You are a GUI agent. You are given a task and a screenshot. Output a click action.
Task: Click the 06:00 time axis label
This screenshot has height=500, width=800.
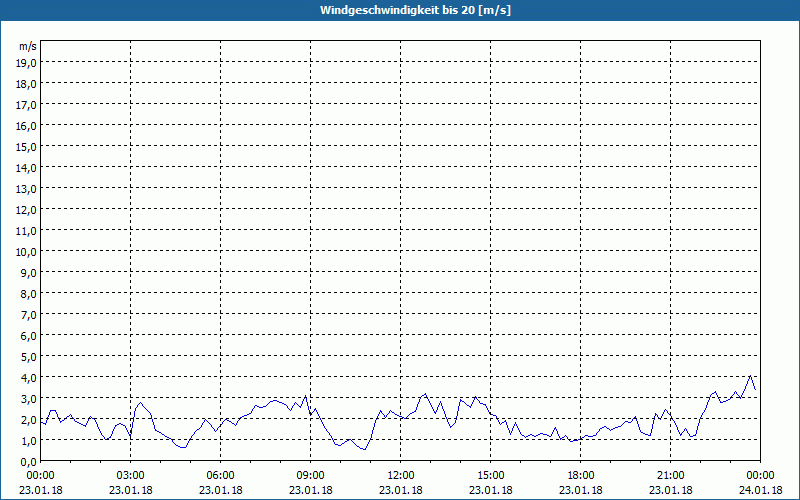tap(220, 476)
